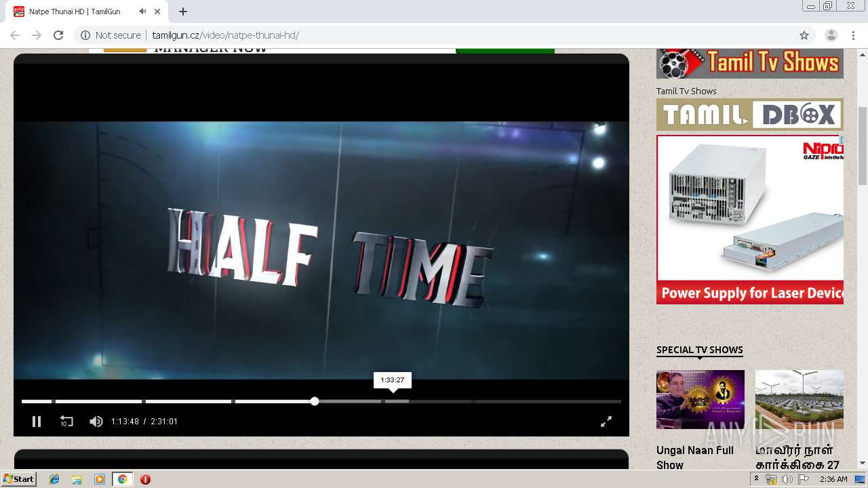This screenshot has width=868, height=488.
Task: Open Chrome three-dot menu
Action: pos(853,35)
